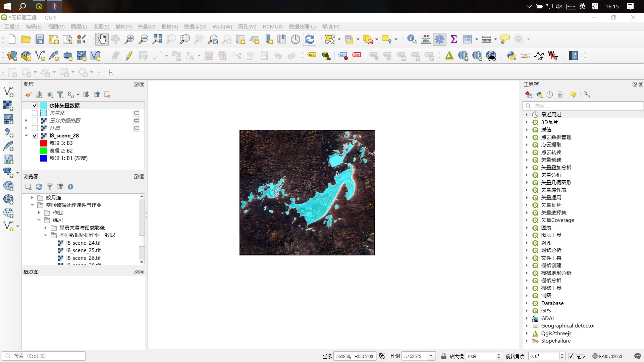The image size is (644, 362).
Task: Select the Geographical detector toolbox entry
Action: (568, 326)
